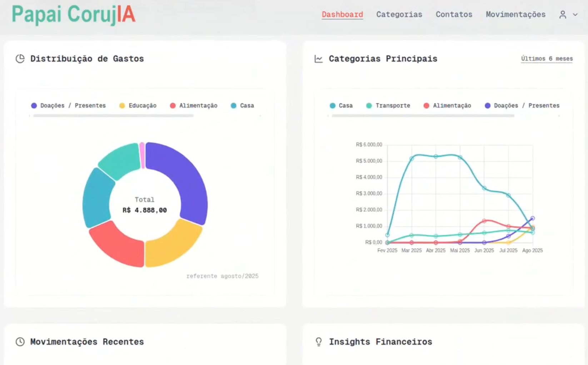Open the Últimos 6 meses period selector
Image resolution: width=588 pixels, height=365 pixels.
pos(547,59)
